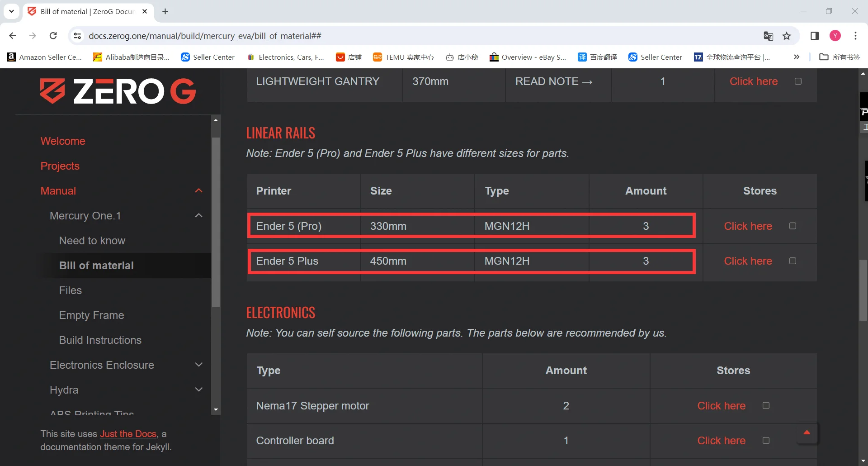Open Click here for Nema17 Stepper motor
Screen dimensions: 868x466
click(x=722, y=406)
